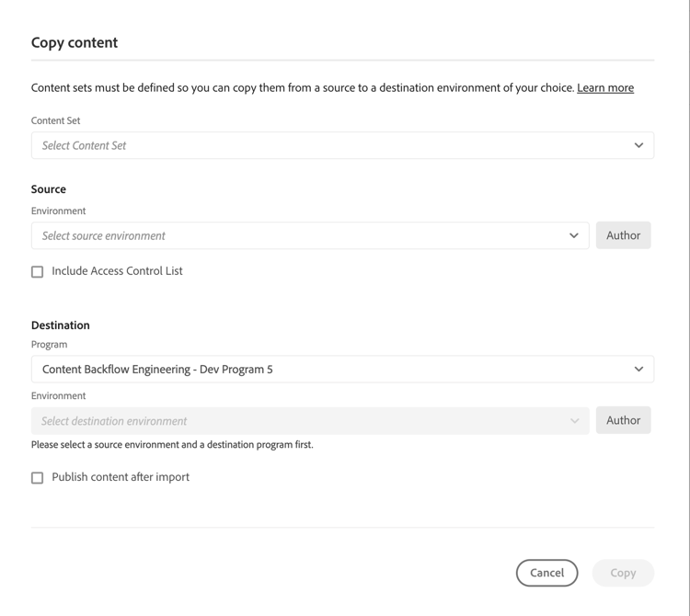The image size is (690, 616).
Task: Click the source environment chevron arrow
Action: click(x=574, y=235)
